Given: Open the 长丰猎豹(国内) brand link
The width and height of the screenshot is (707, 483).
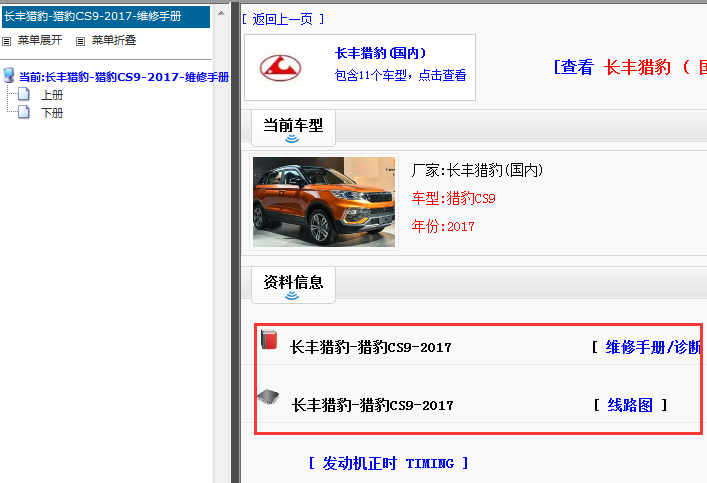Looking at the screenshot, I should (381, 53).
